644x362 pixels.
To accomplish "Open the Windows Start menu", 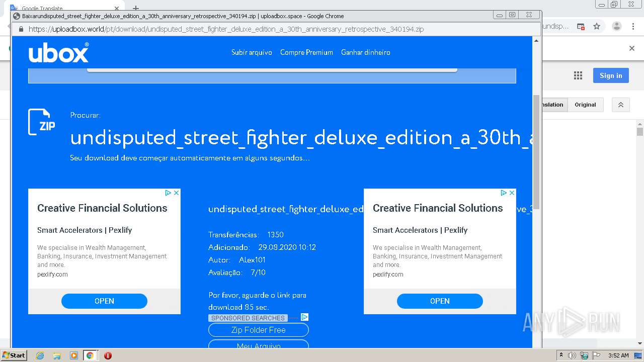I will click(x=14, y=355).
